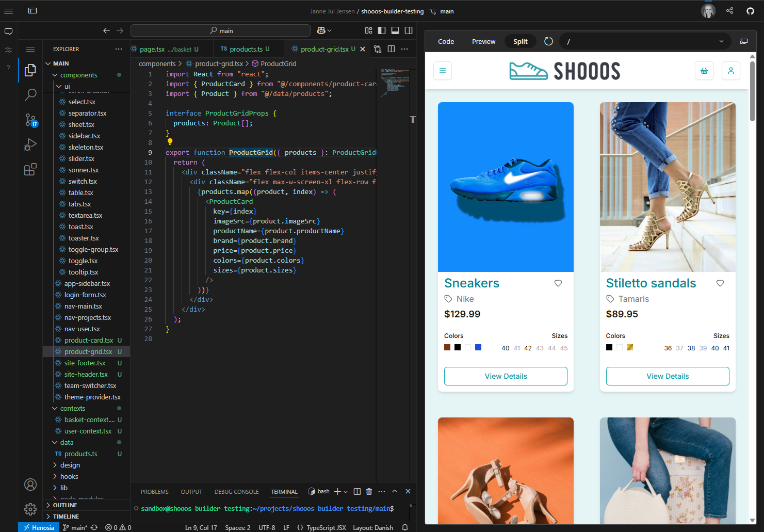Viewport: 764px width, 532px height.
Task: Click View Details for Sneakers
Action: (506, 376)
